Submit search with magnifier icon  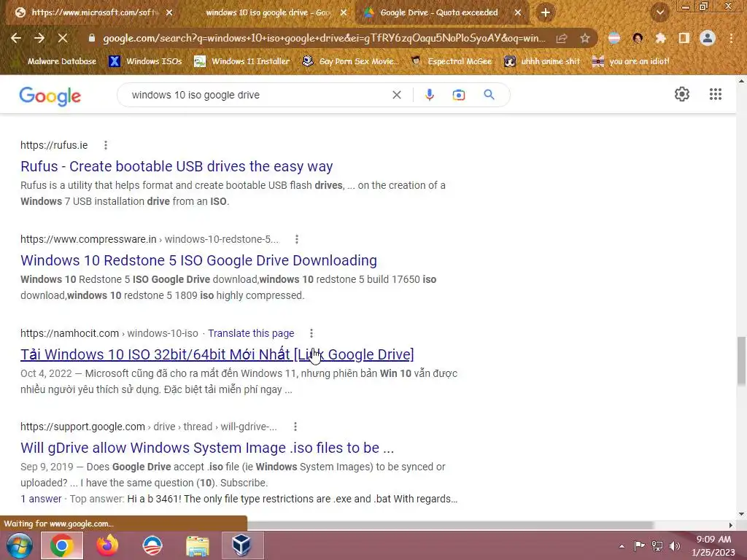(489, 95)
